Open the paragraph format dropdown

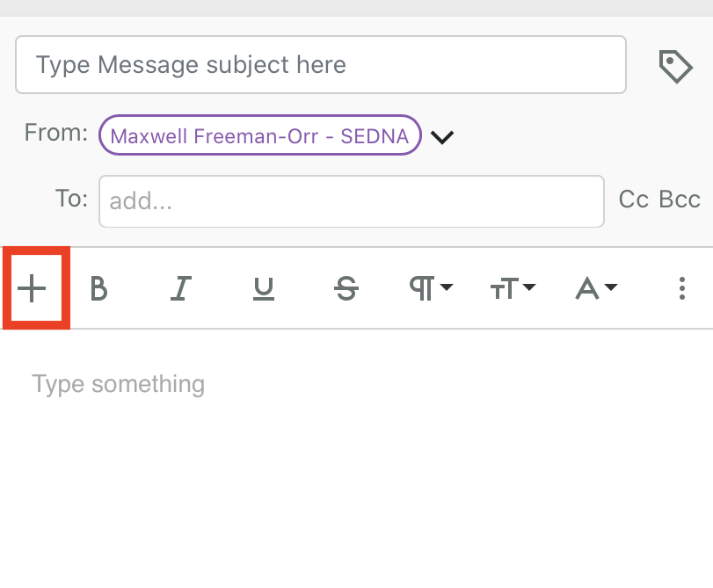coord(431,288)
